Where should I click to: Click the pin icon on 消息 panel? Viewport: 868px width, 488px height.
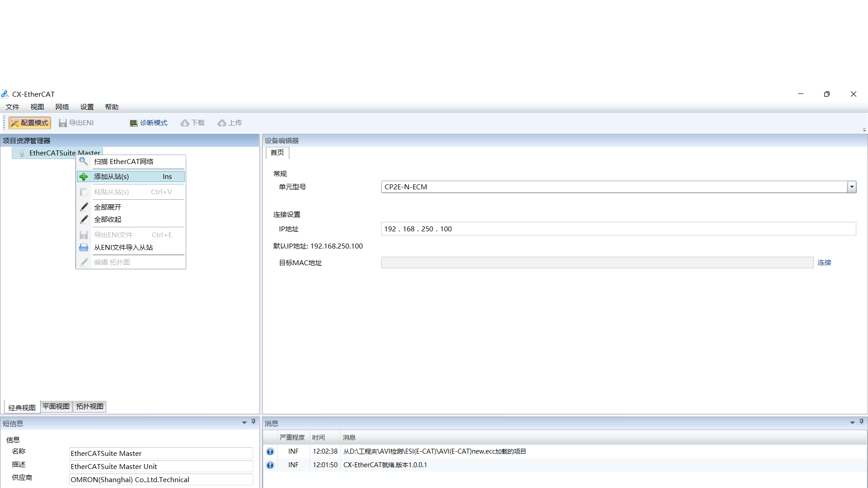tap(861, 422)
